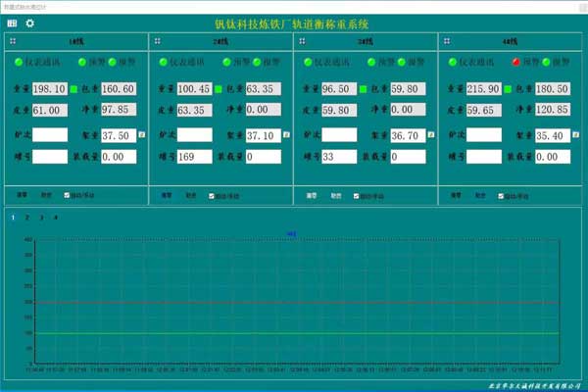Image resolution: width=588 pixels, height=392 pixels.
Task: Click the 罐号 field showing 169 in 2#线
Action: click(x=194, y=157)
